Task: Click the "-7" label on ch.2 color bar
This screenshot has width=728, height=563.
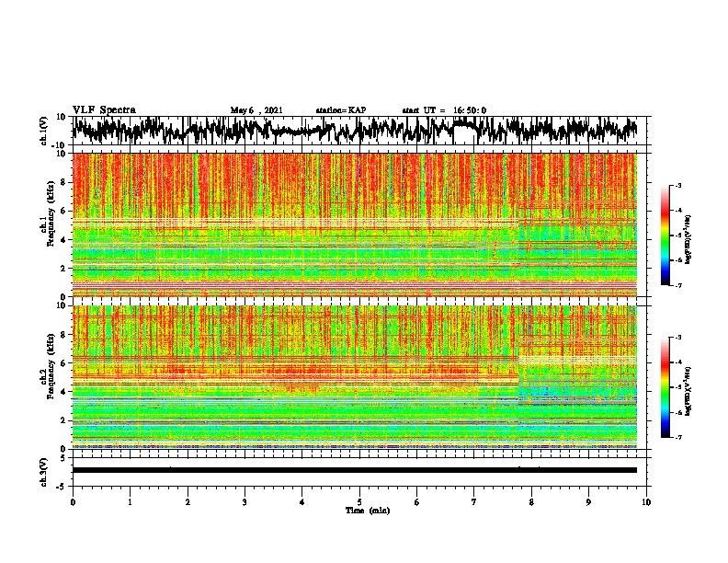Action: point(677,437)
